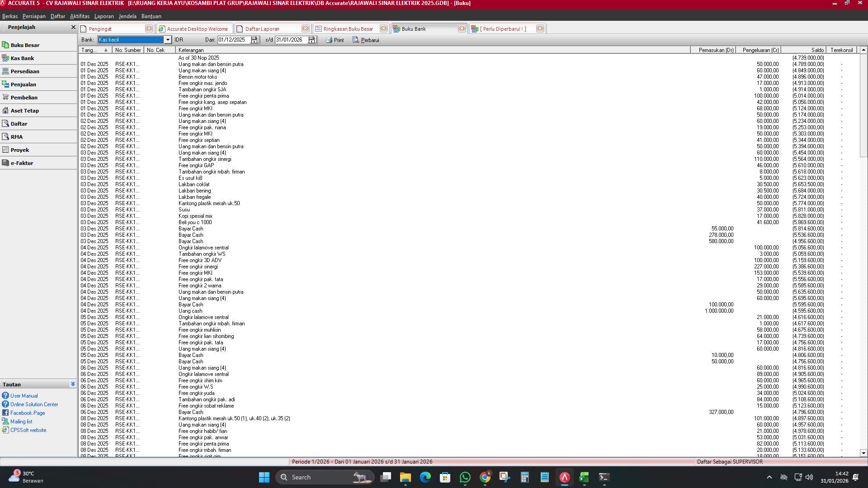The width and height of the screenshot is (868, 488).
Task: Open the Penjualan module
Action: pos(24,84)
